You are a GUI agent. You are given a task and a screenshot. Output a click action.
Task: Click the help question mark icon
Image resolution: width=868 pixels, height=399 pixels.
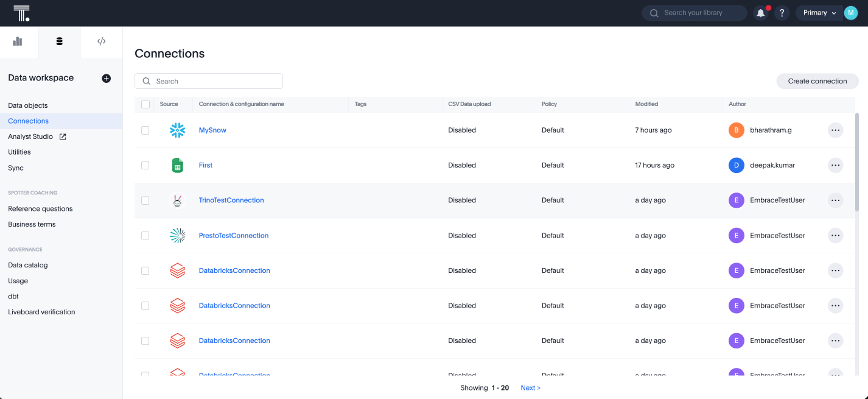tap(782, 12)
